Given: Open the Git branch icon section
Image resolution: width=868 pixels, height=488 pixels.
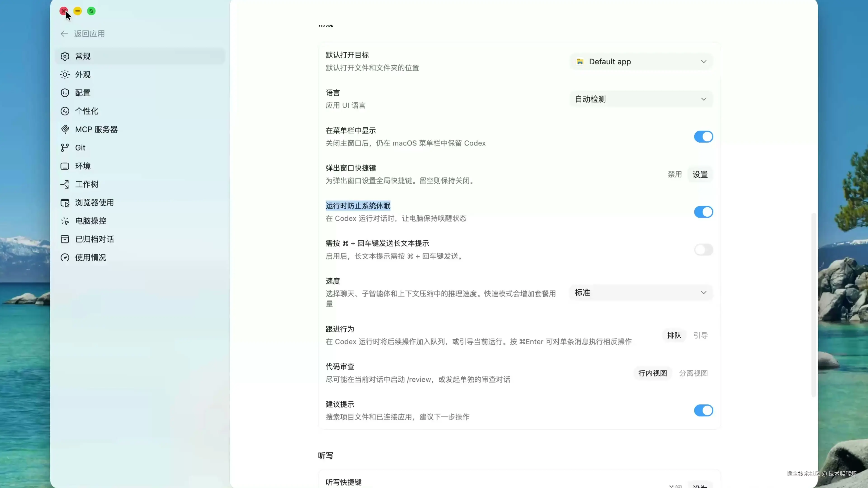Looking at the screenshot, I should [65, 148].
